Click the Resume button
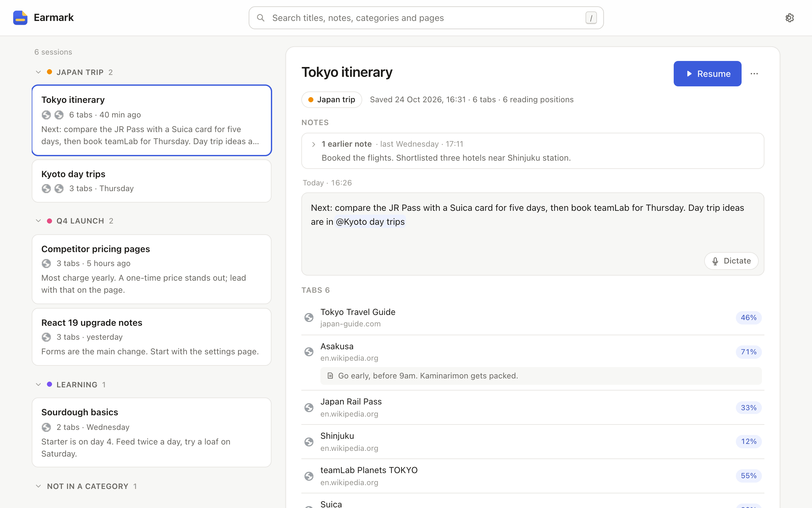 pos(707,74)
